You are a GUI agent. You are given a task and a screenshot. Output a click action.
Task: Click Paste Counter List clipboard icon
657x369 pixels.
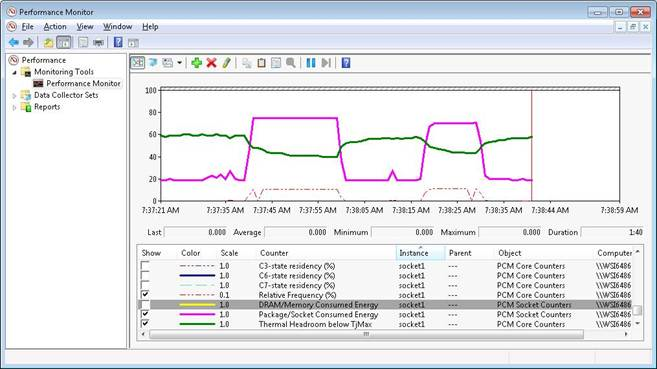click(x=261, y=63)
